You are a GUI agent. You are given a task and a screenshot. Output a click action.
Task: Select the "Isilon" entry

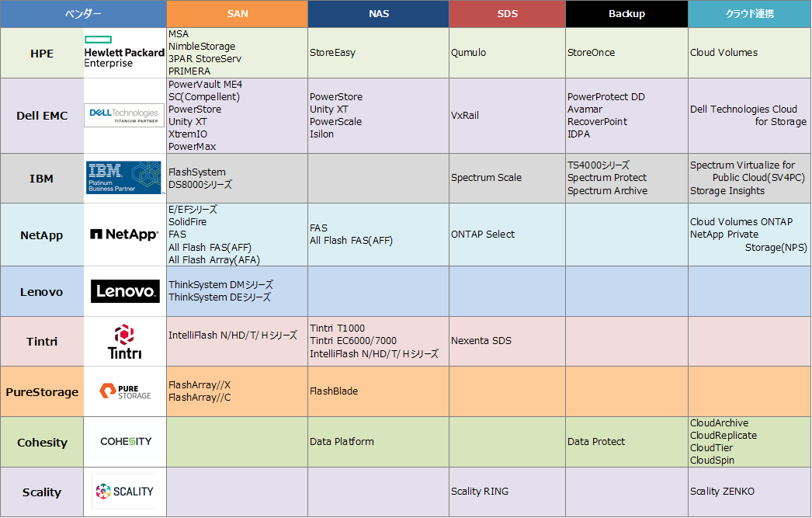point(321,134)
